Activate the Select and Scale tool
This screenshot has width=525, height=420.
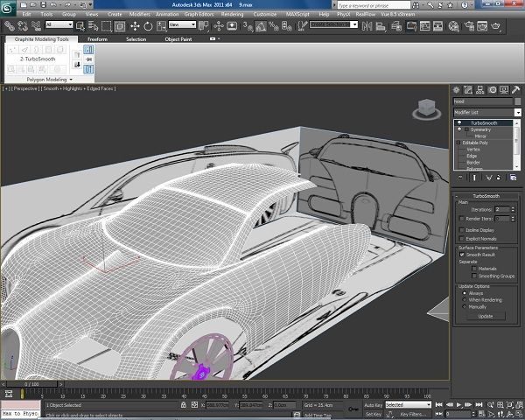click(161, 25)
